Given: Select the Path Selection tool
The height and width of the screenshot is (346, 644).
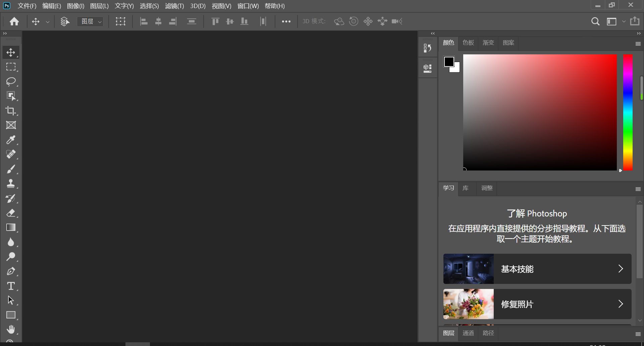Looking at the screenshot, I should pyautogui.click(x=11, y=300).
